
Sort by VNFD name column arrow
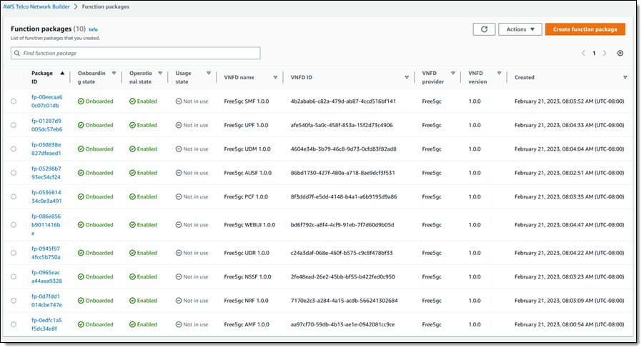(275, 78)
